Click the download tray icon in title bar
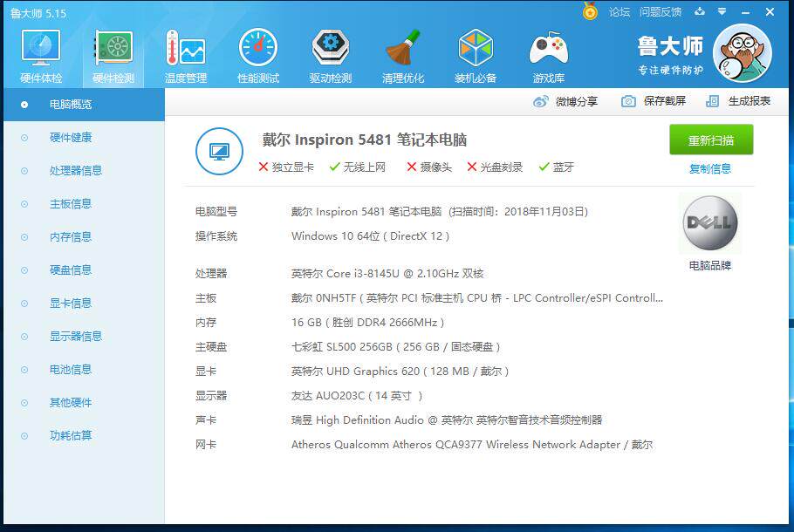794x532 pixels. (x=700, y=11)
